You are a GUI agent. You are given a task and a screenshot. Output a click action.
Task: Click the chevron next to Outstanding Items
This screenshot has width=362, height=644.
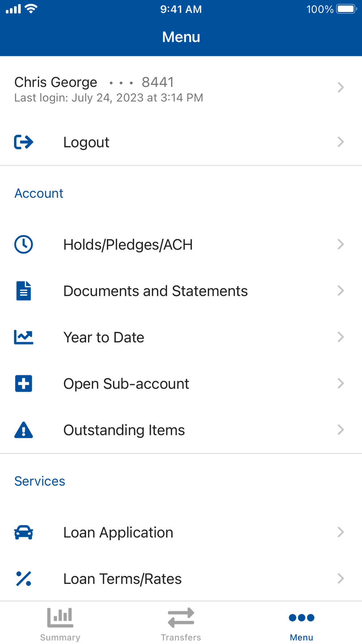tap(340, 430)
